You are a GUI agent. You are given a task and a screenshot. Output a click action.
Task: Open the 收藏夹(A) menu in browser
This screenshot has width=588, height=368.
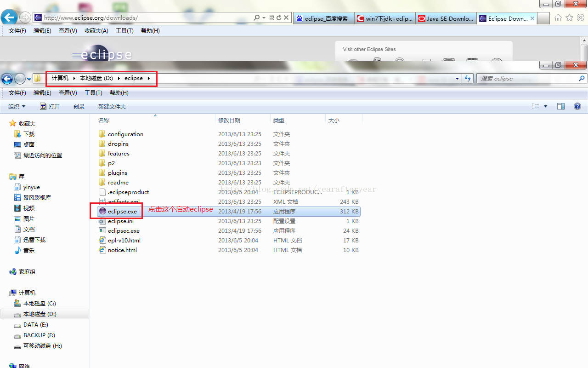click(x=96, y=31)
